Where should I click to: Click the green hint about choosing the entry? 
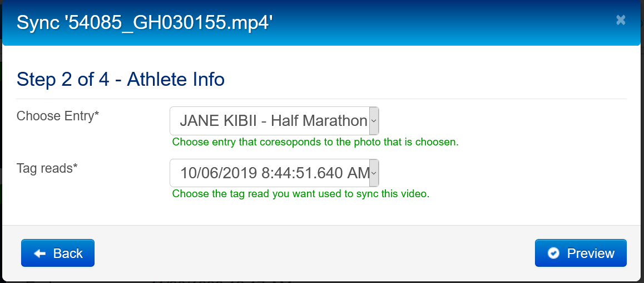click(x=315, y=142)
